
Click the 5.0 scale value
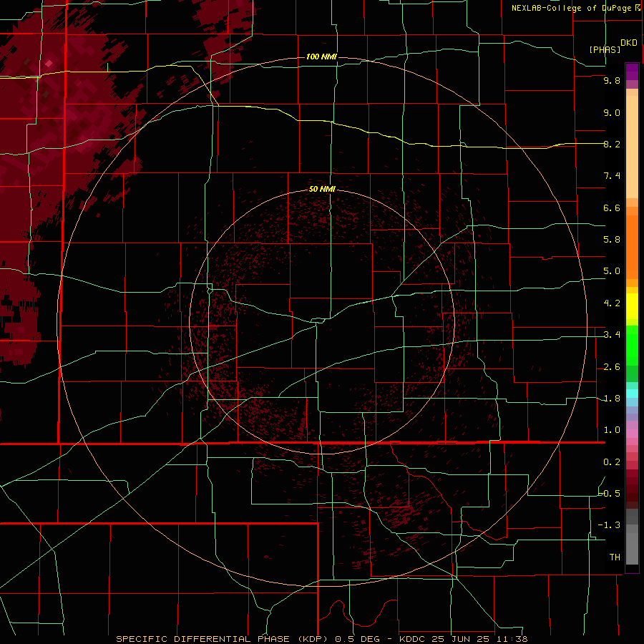click(612, 271)
